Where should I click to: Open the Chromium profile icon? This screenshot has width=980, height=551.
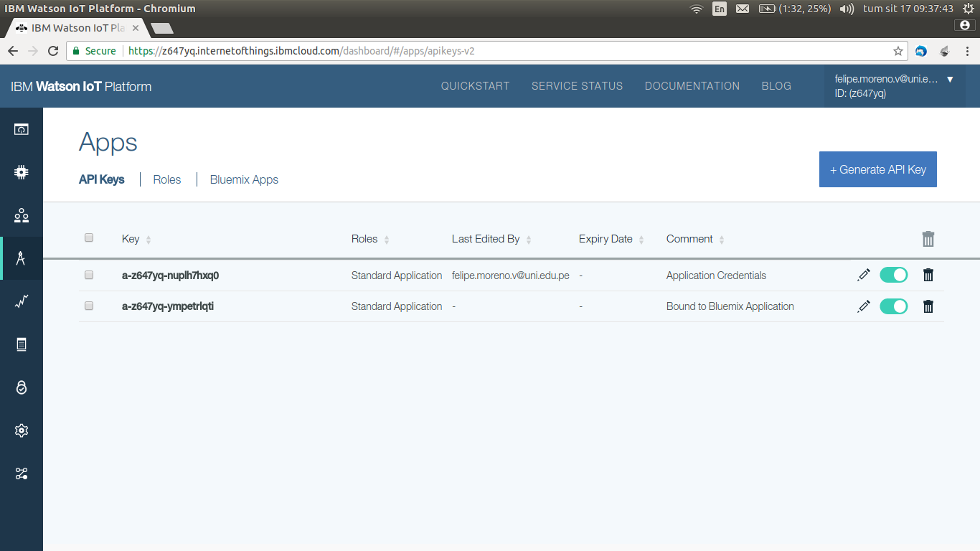pos(965,25)
